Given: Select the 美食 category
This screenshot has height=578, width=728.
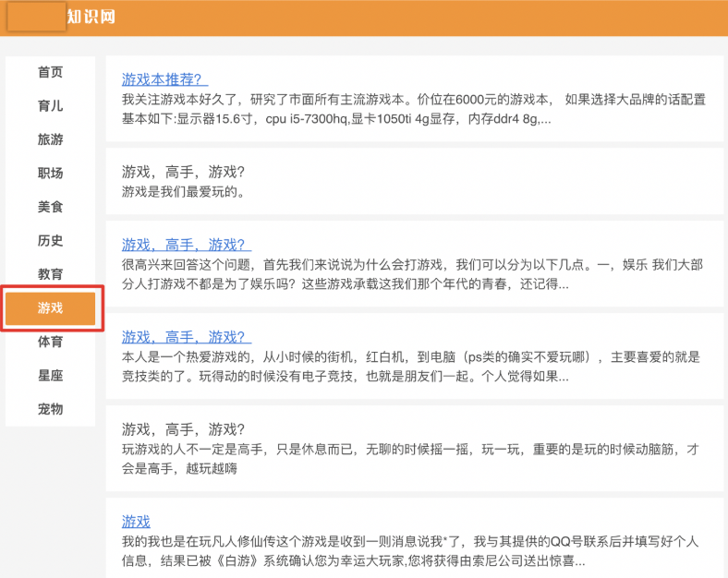Looking at the screenshot, I should (x=50, y=207).
